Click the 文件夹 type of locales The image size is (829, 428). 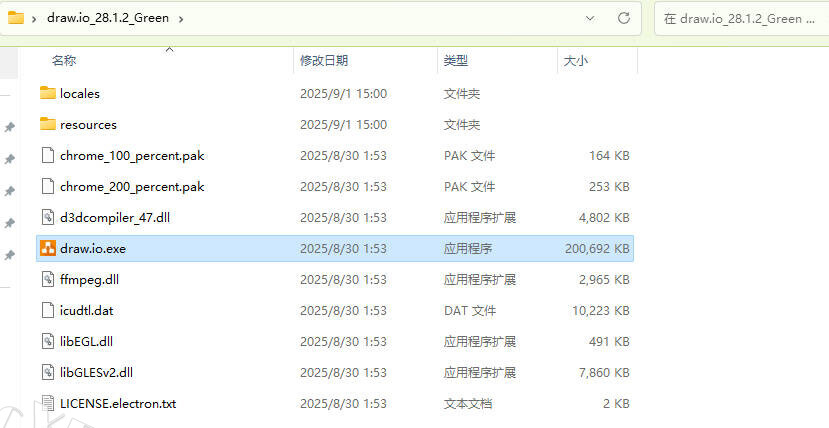462,94
